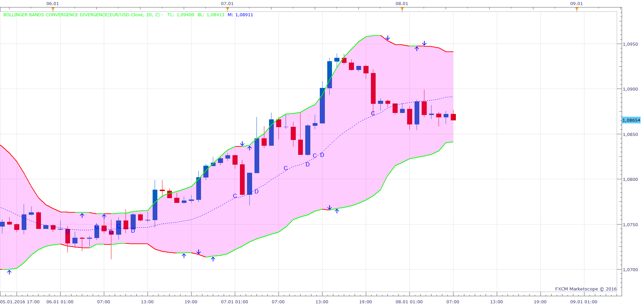
Task: Click the 05.01.2016 17:00 time label
Action: click(x=20, y=302)
